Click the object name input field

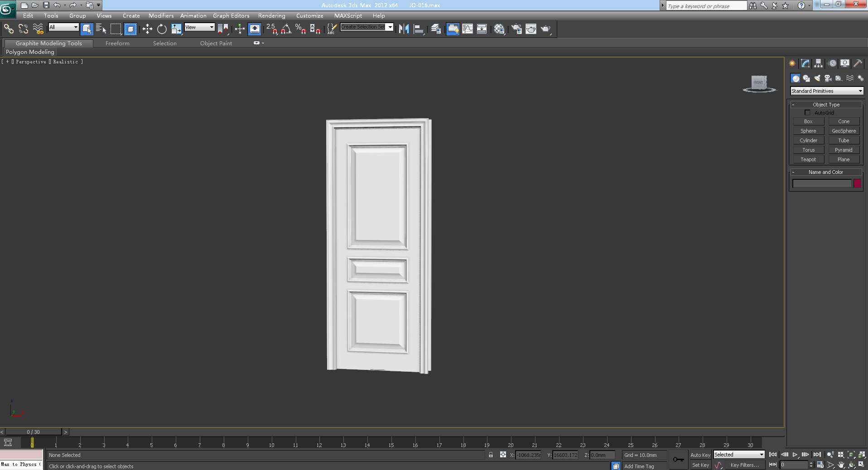(822, 183)
